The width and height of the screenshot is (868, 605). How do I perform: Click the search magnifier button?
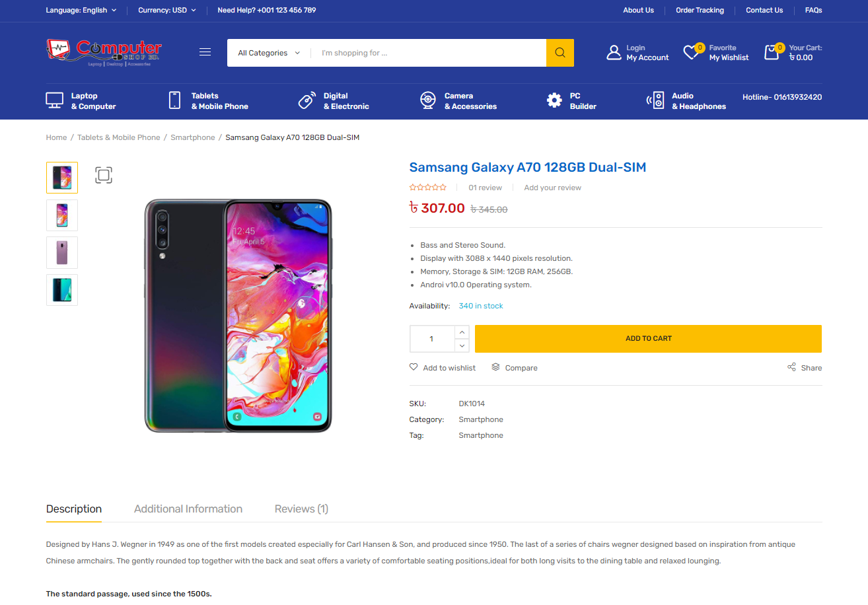[560, 52]
